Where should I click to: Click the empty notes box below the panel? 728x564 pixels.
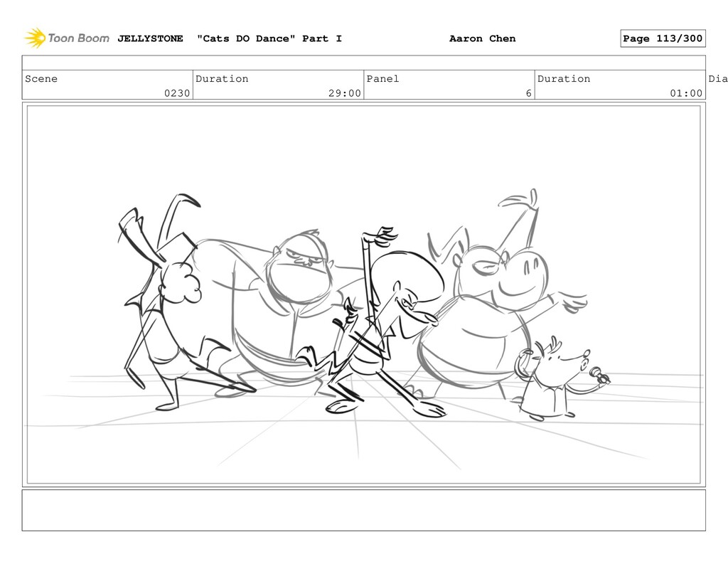(x=363, y=510)
